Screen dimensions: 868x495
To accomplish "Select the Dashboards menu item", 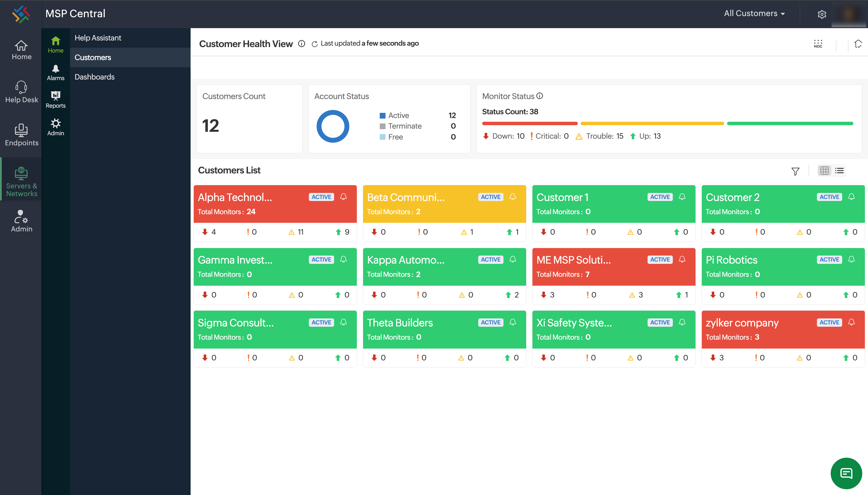I will pyautogui.click(x=94, y=77).
